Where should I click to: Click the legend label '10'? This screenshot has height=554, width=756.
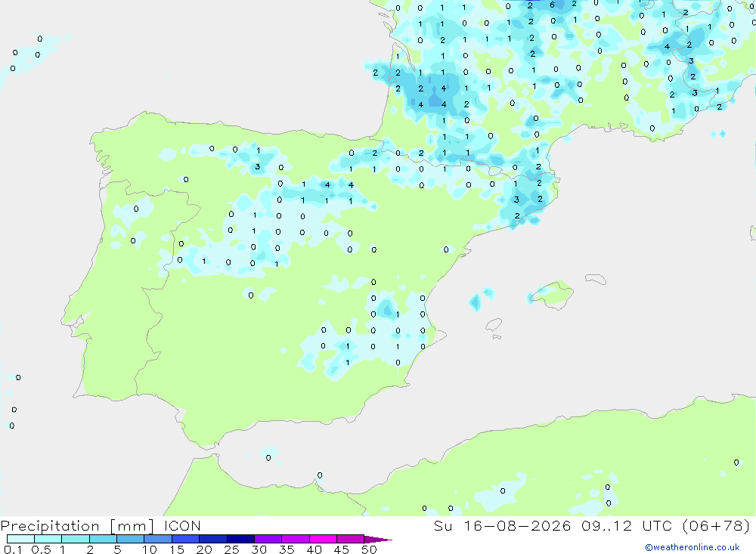point(150,549)
